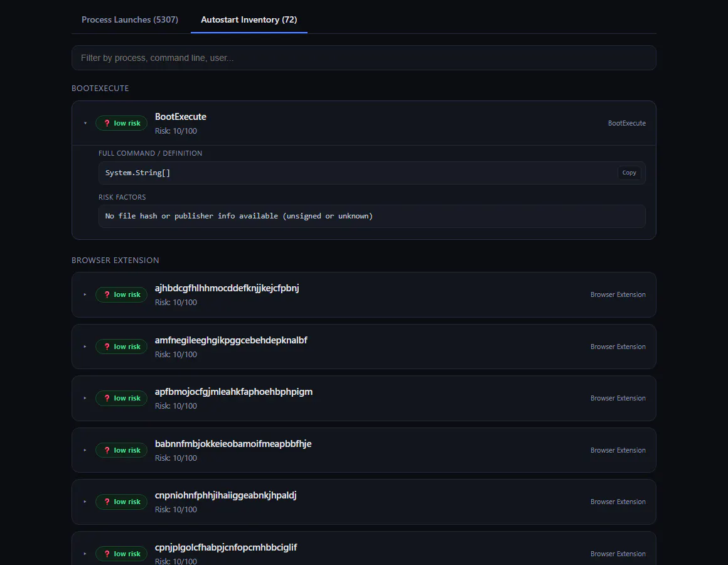728x565 pixels.
Task: Click Risk: 10/100 under babnnfmbjokkeieobamoifmeapbbfhje
Action: click(x=176, y=458)
